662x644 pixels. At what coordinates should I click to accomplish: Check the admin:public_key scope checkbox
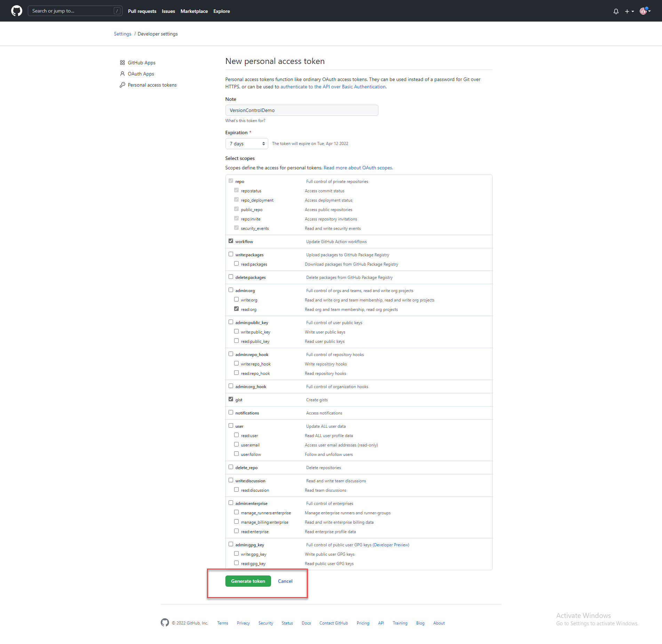click(231, 322)
